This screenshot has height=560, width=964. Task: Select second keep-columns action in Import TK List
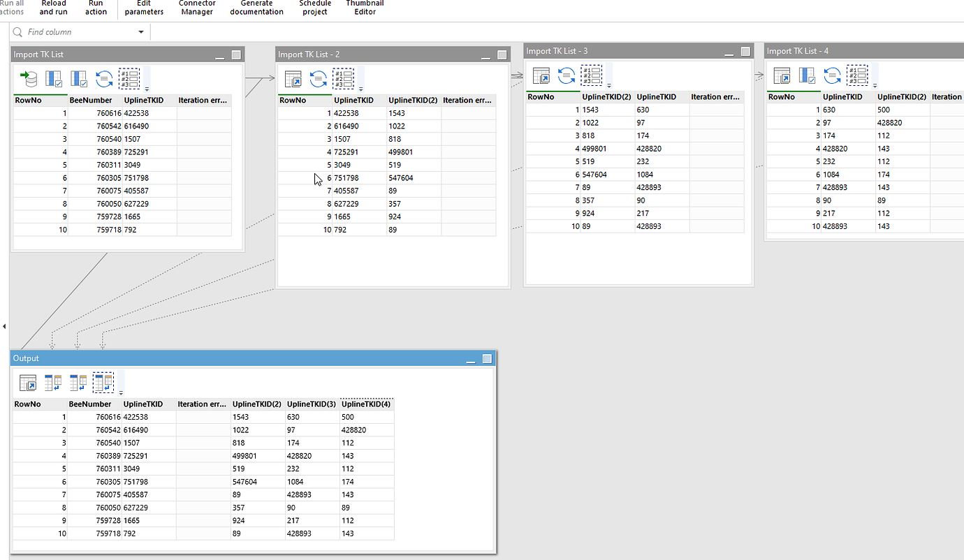click(79, 78)
